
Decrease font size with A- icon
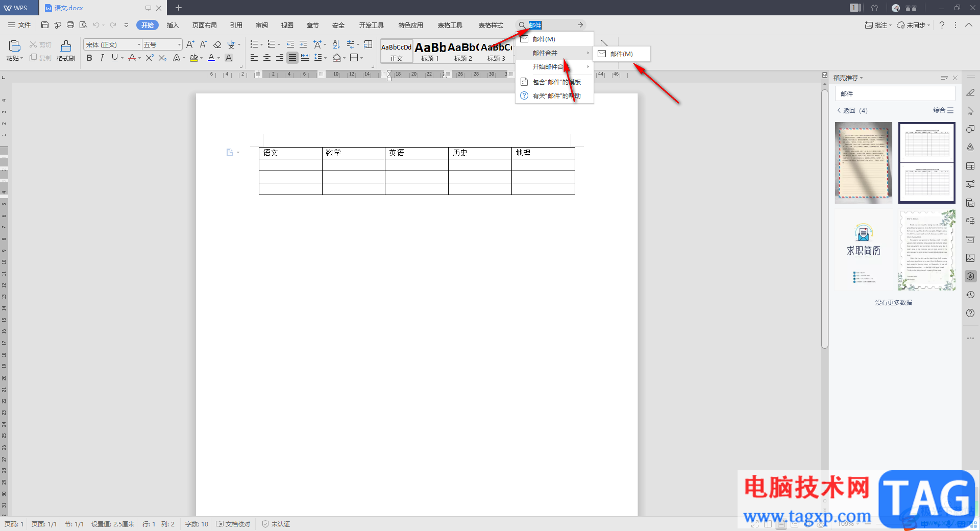pos(203,44)
